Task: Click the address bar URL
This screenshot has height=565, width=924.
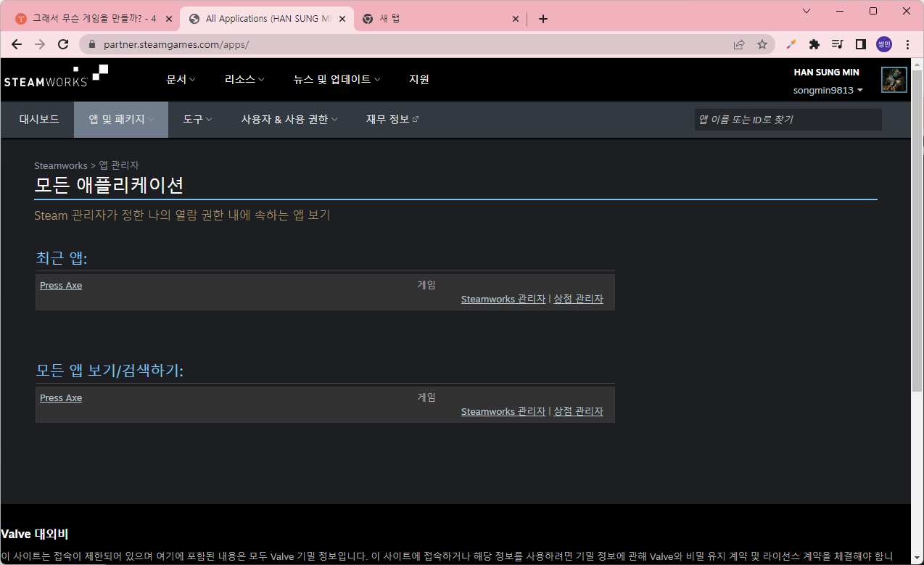Action: pyautogui.click(x=176, y=44)
